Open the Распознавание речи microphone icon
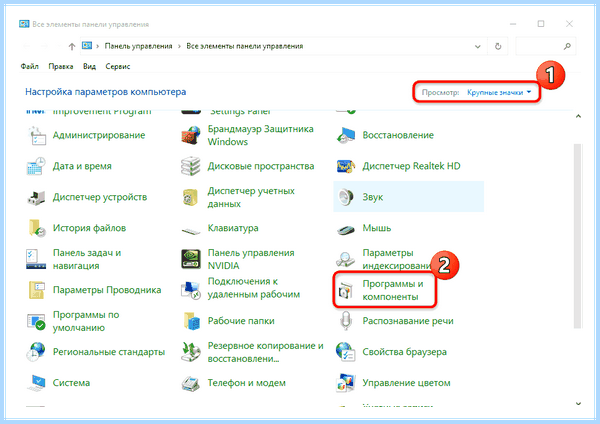 click(x=346, y=321)
